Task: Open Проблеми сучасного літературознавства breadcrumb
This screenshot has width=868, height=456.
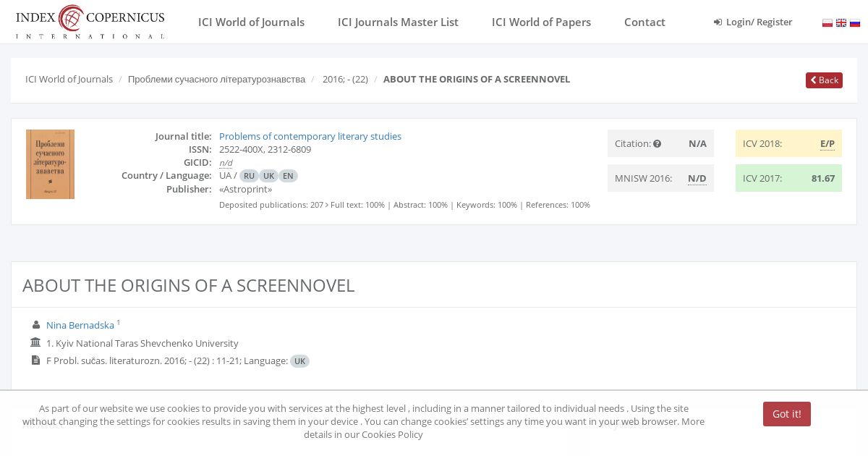Action: 216,79
